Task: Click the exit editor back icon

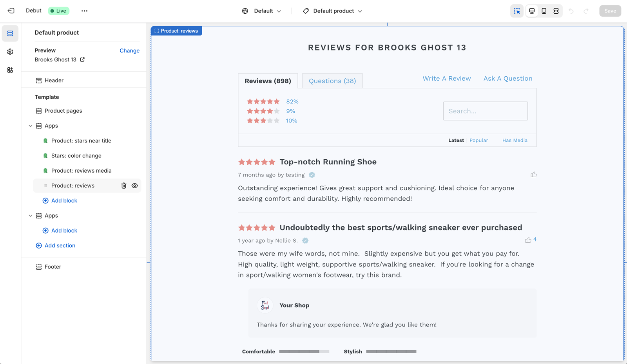Action: click(x=11, y=11)
